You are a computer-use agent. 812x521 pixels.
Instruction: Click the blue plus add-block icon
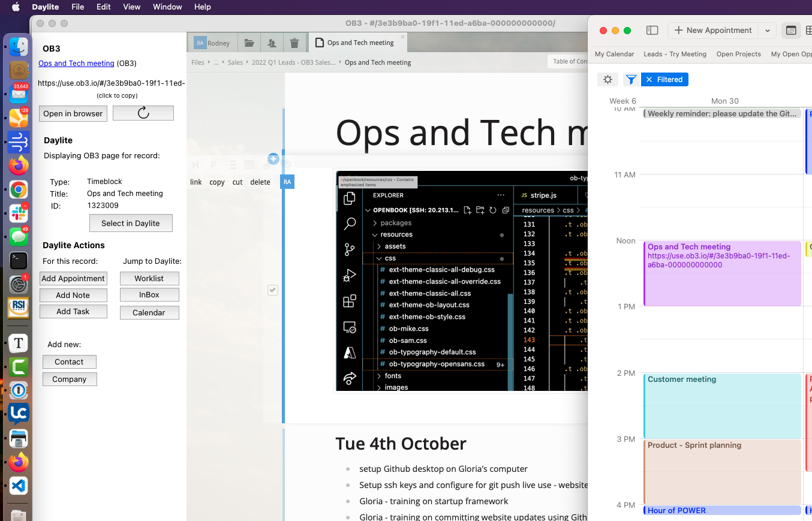tap(273, 159)
